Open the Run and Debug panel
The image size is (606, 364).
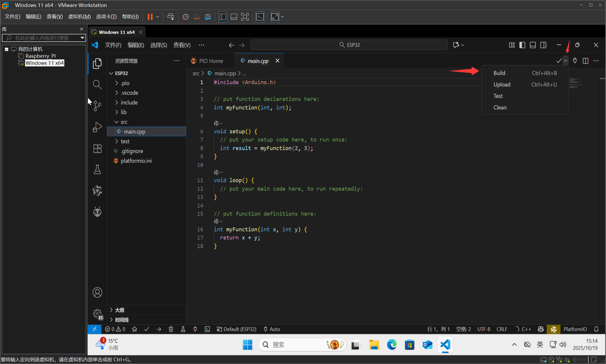[x=97, y=127]
